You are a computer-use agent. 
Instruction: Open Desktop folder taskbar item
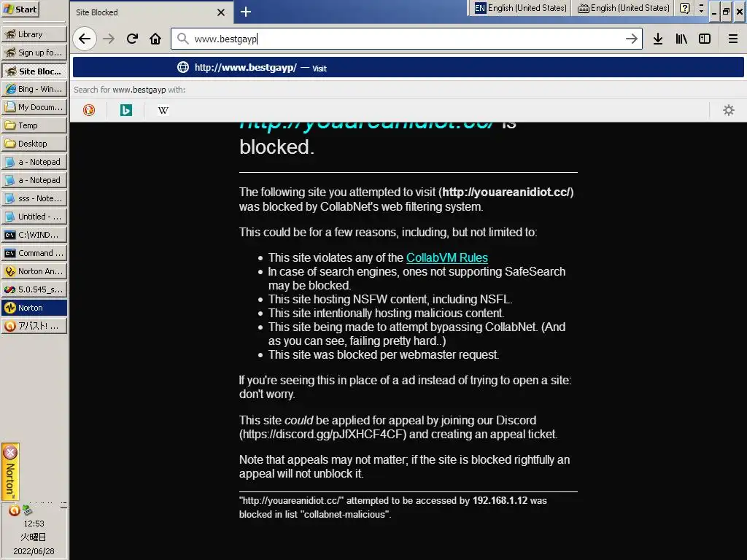(x=34, y=144)
